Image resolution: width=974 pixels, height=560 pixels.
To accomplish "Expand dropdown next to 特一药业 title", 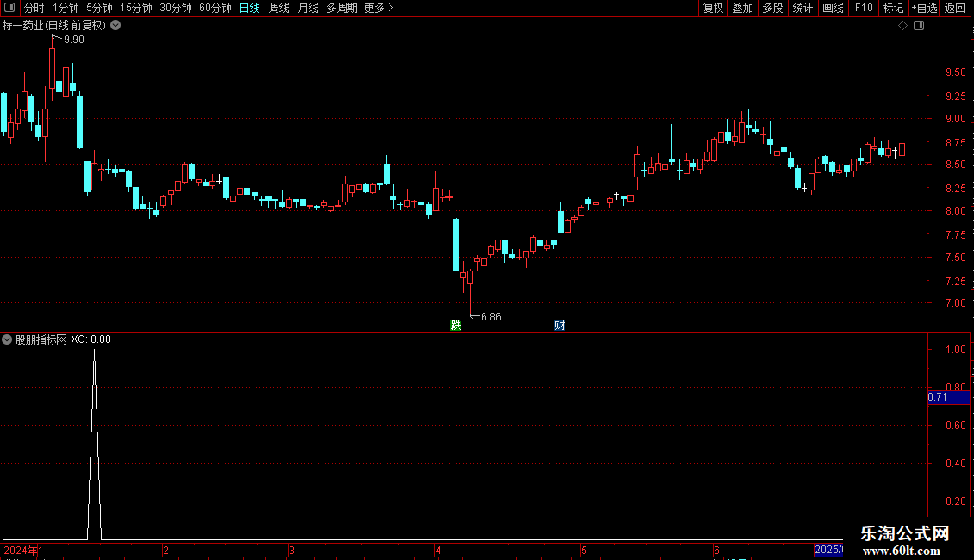I will pos(116,26).
